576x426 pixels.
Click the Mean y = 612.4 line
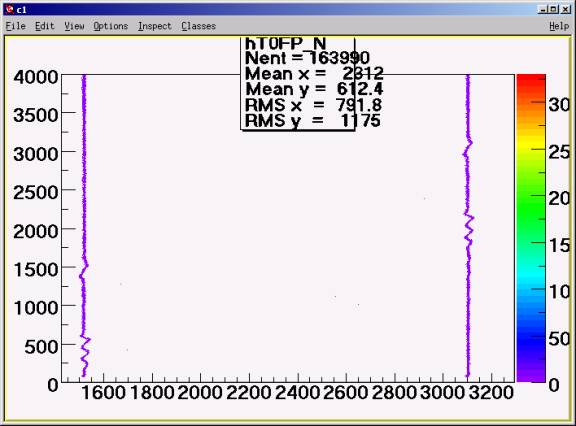[x=314, y=89]
